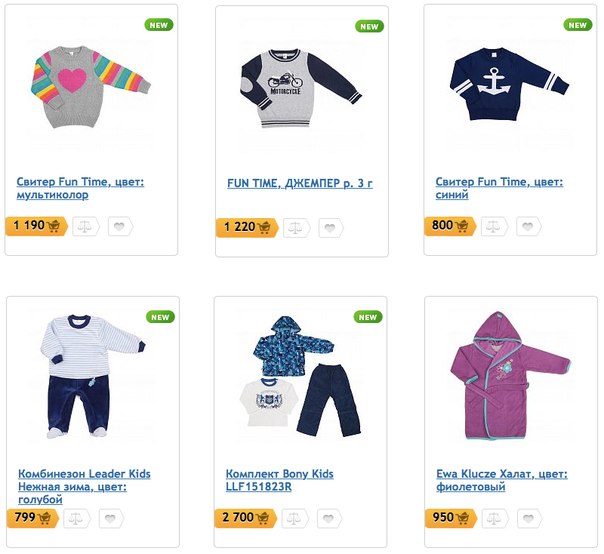Image resolution: width=604 pixels, height=554 pixels.
Task: Favorite the navy blue anchor sweater
Action: point(529,226)
